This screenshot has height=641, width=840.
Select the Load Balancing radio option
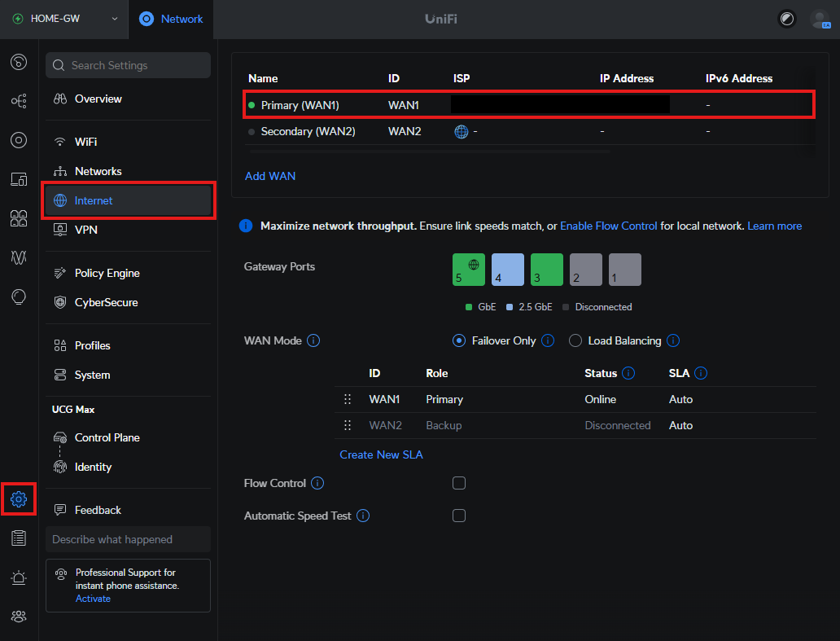click(575, 341)
